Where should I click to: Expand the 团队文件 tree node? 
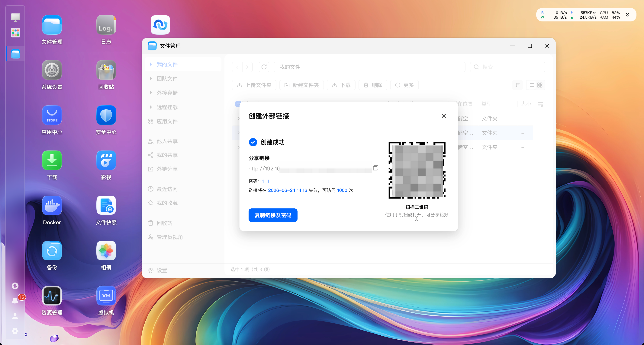tap(151, 78)
